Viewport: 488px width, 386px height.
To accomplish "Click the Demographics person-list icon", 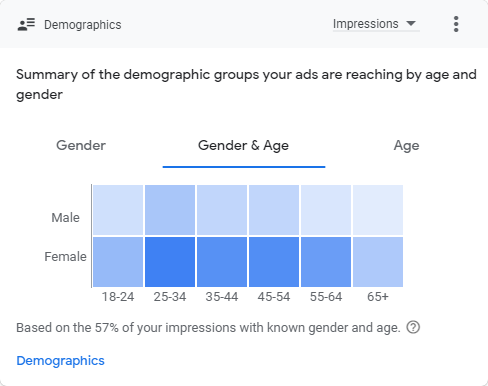I will point(26,25).
